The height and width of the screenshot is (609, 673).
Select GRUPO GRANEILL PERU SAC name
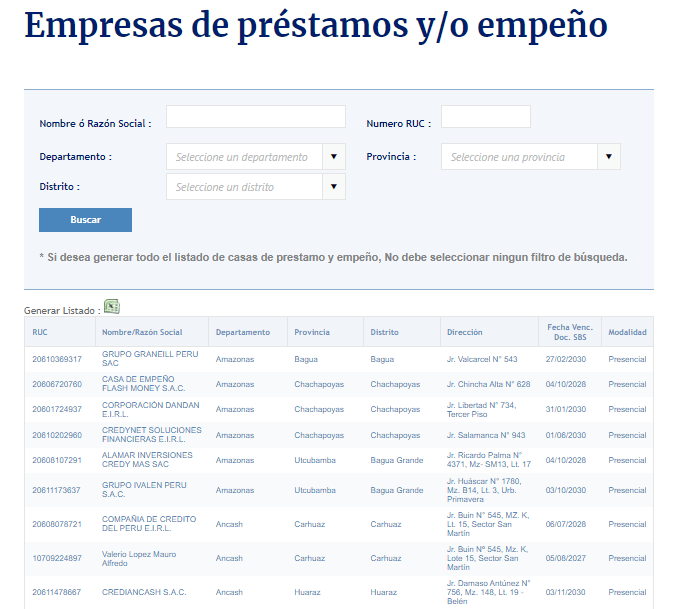pos(150,359)
